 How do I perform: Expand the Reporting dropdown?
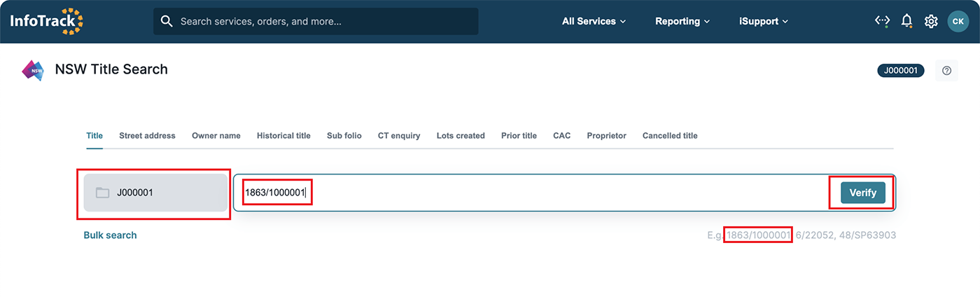coord(682,21)
